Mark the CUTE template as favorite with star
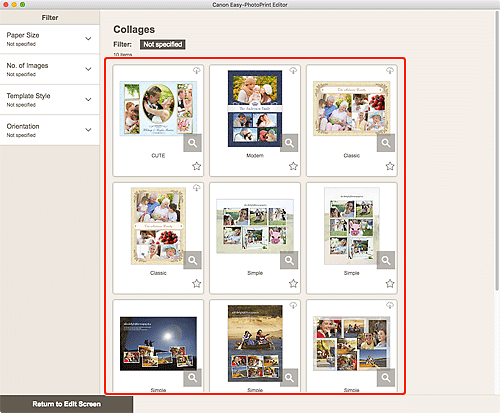This screenshot has width=500, height=413. pos(197,166)
